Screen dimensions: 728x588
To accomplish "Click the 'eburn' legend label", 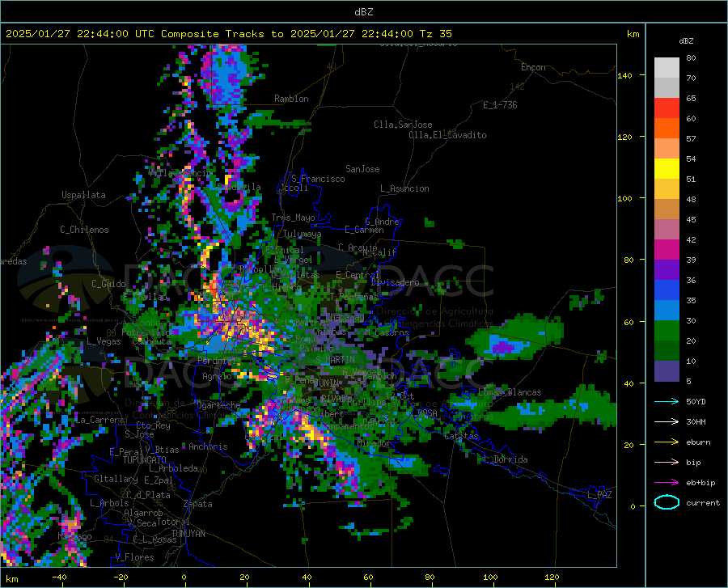I will [698, 442].
